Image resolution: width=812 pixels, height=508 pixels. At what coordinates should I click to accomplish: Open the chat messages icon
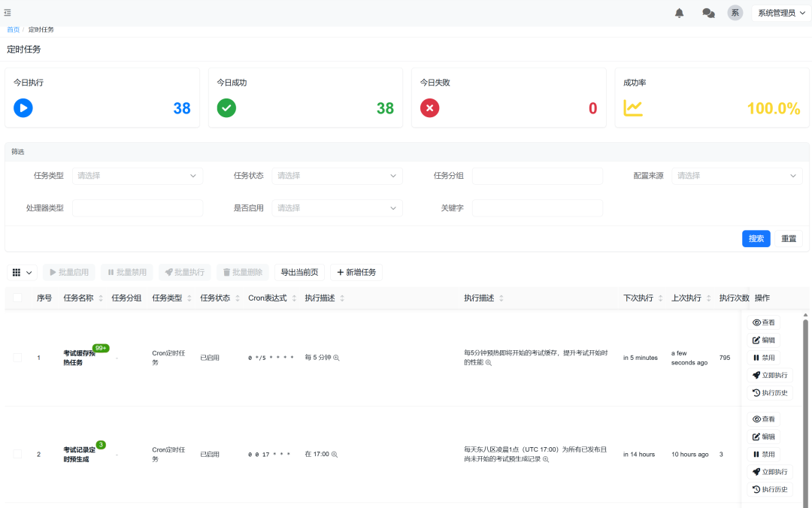pyautogui.click(x=708, y=13)
